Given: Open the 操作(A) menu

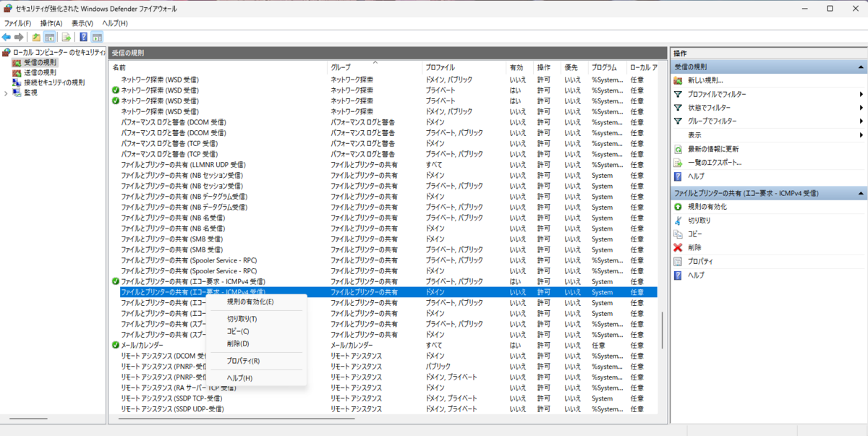Looking at the screenshot, I should tap(51, 23).
